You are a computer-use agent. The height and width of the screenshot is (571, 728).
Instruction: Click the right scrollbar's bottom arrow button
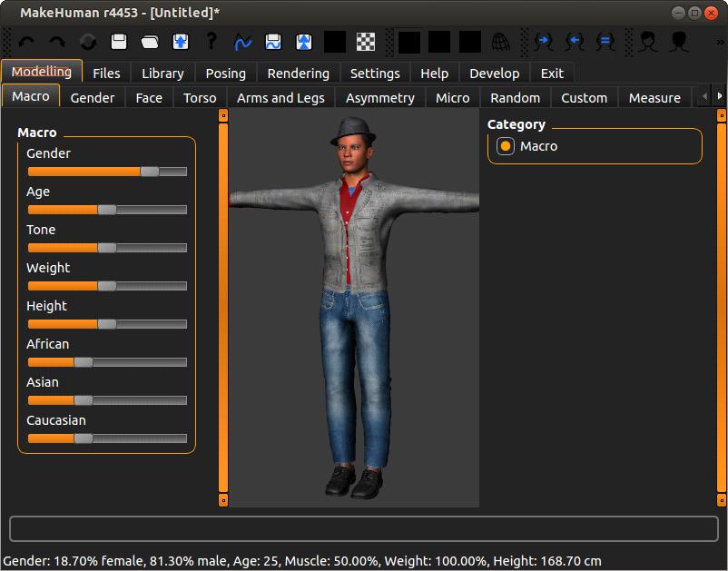coord(722,500)
